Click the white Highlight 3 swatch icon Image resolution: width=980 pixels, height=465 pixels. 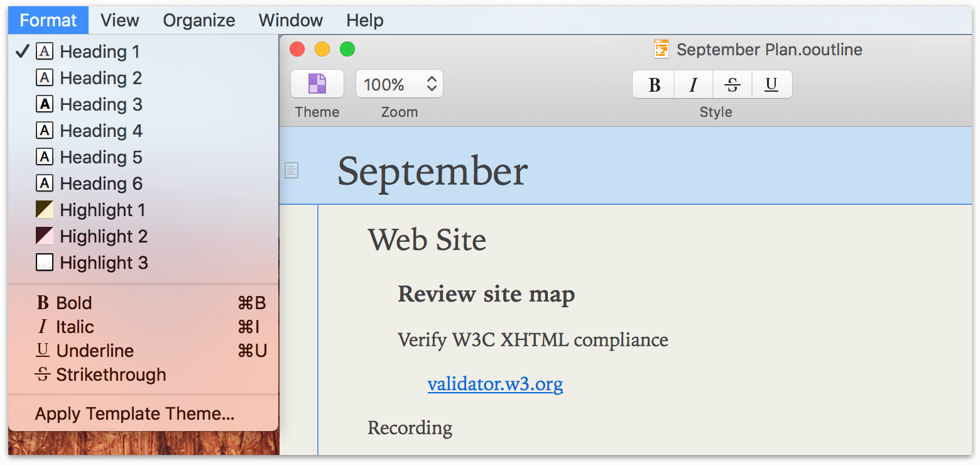[x=45, y=263]
